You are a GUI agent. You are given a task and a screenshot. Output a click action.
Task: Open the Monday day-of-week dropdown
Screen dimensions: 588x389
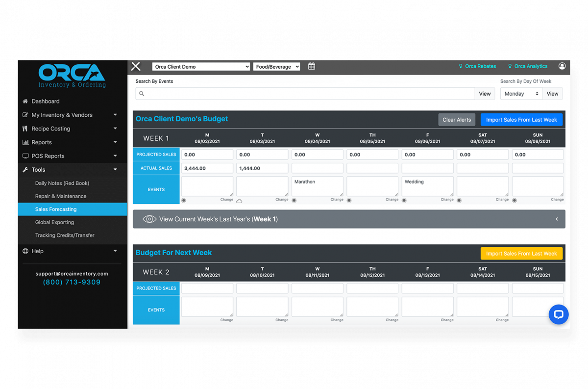point(521,93)
